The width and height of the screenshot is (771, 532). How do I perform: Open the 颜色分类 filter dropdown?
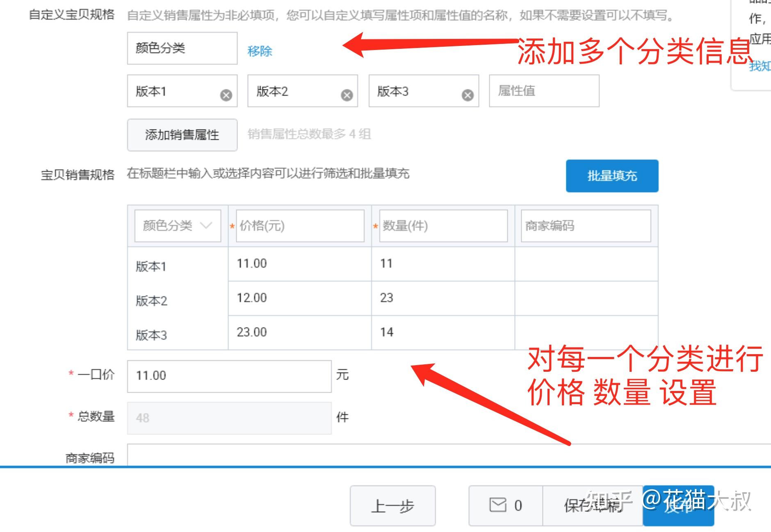(178, 225)
